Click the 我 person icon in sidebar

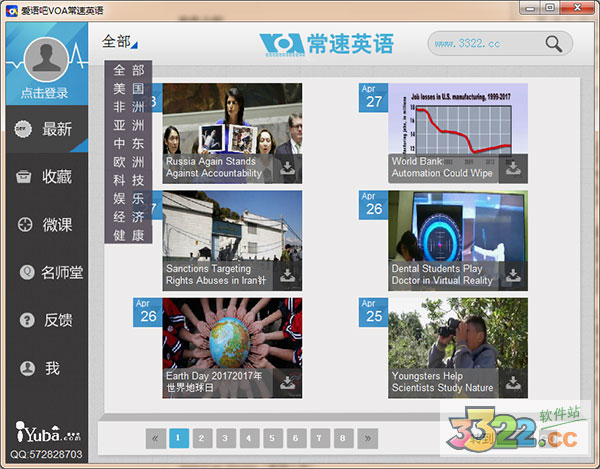click(x=27, y=368)
